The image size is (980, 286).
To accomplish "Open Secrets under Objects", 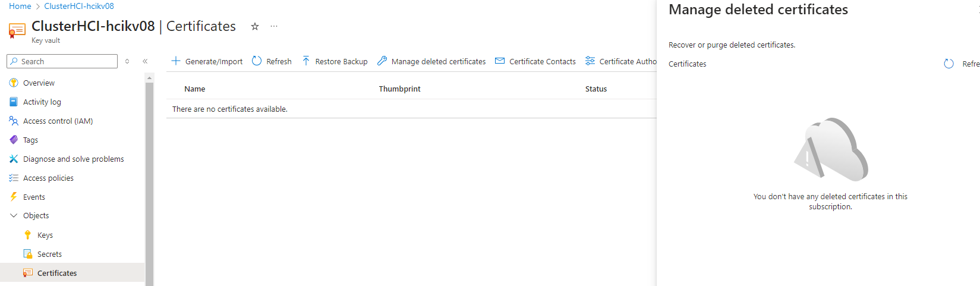I will (x=49, y=254).
